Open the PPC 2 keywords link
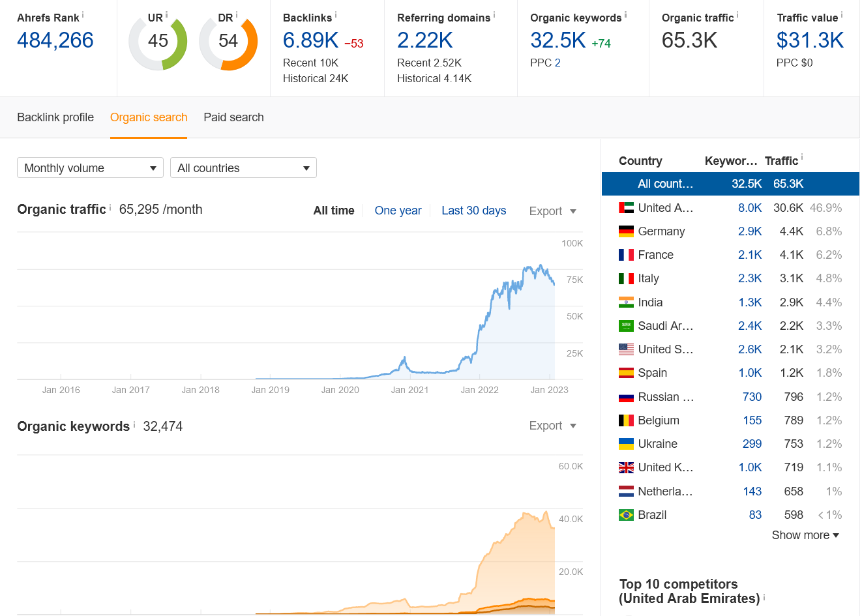 click(557, 63)
